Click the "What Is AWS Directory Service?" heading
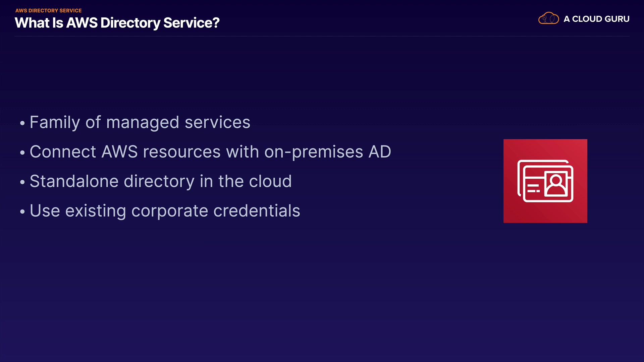644x362 pixels. [117, 23]
